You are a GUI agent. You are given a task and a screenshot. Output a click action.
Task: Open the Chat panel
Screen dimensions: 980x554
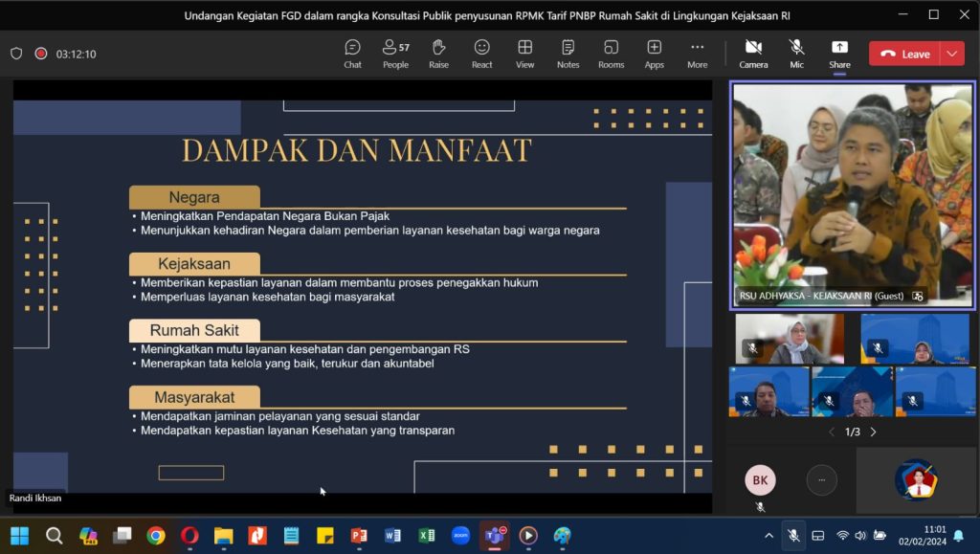352,54
